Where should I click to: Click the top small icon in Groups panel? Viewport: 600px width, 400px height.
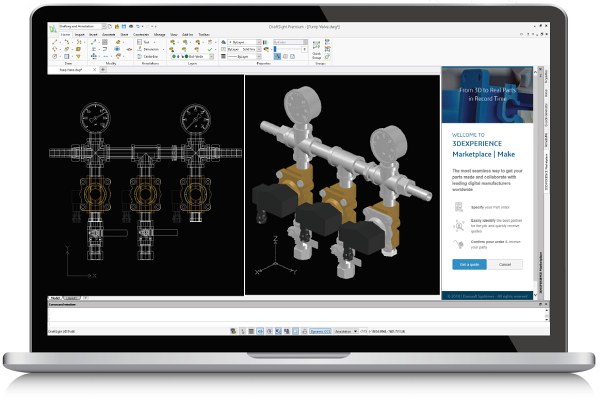click(x=328, y=42)
